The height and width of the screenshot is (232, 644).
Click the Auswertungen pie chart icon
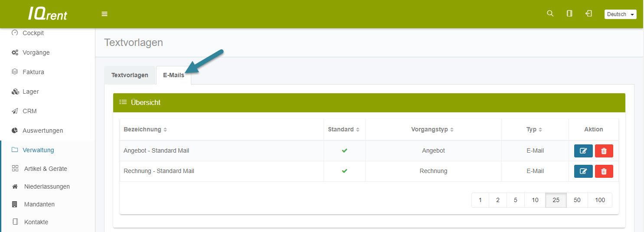coord(15,131)
